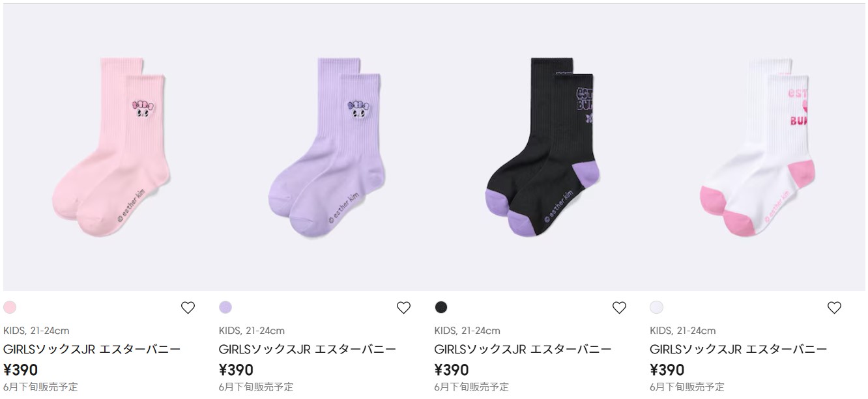Open first GIRLSソックスJR エスターバニー product title
Screen dimensions: 868x399
(x=92, y=349)
